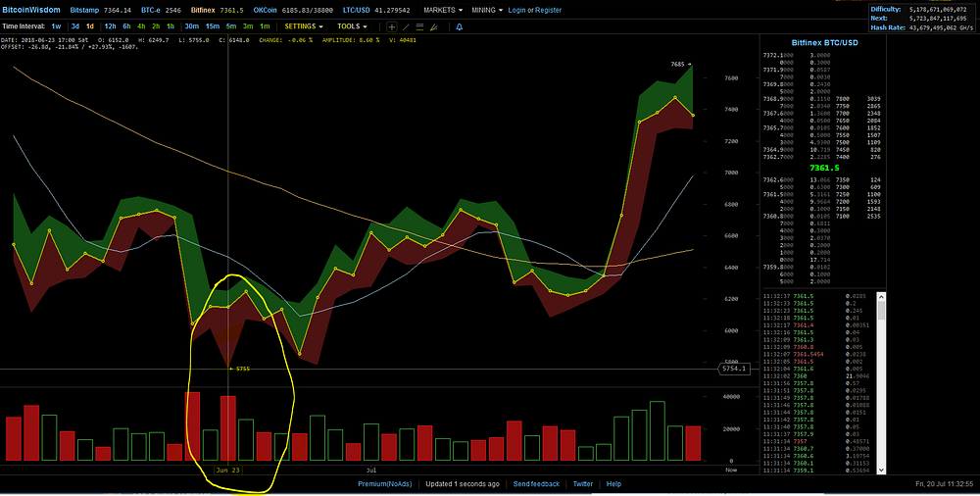This screenshot has width=980, height=496.
Task: Click the trades list scrollbar thumb
Action: point(881,311)
